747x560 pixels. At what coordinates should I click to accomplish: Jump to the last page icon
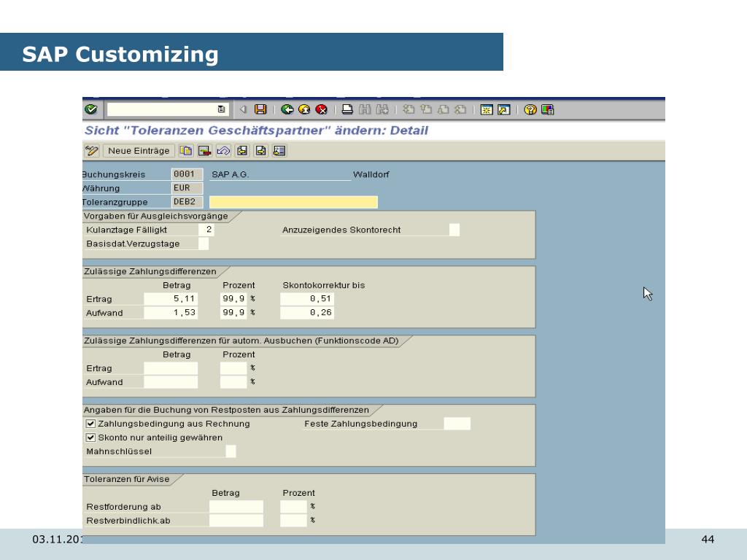(460, 109)
